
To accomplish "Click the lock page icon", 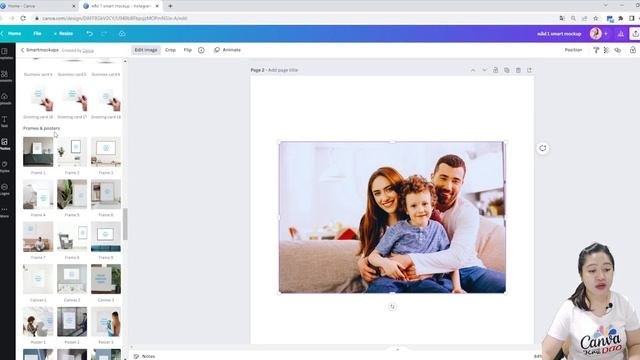I will pos(496,70).
